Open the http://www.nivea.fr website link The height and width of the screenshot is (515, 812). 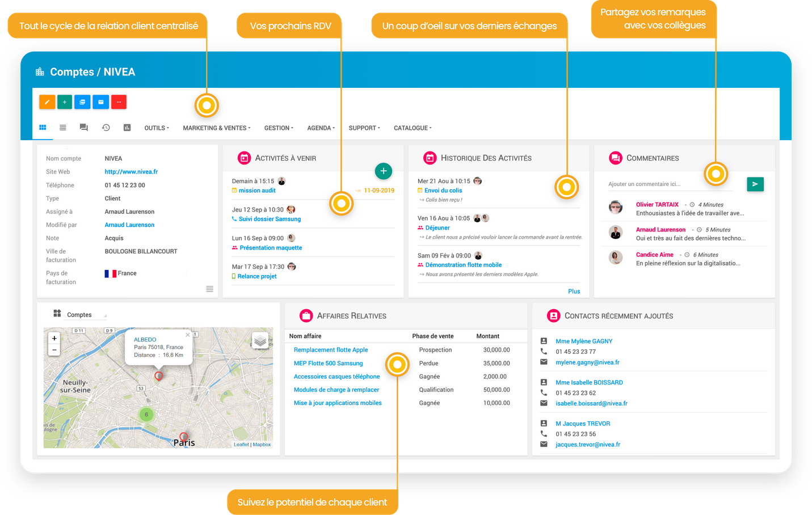[x=131, y=172]
